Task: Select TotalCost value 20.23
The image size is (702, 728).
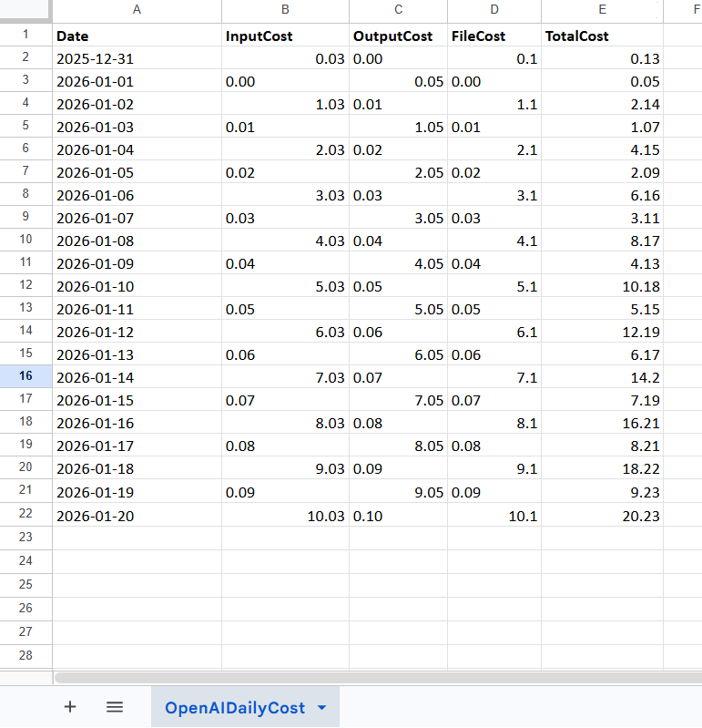Action: 602,515
